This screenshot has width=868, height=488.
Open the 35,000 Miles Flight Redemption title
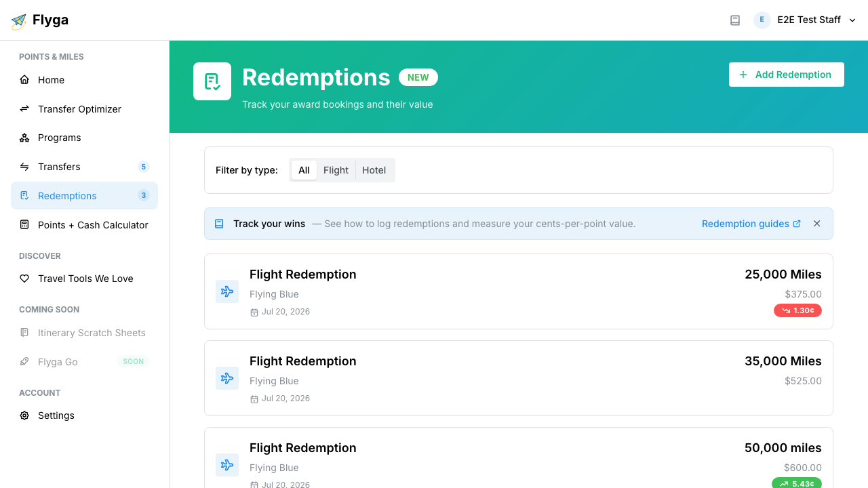tap(302, 361)
